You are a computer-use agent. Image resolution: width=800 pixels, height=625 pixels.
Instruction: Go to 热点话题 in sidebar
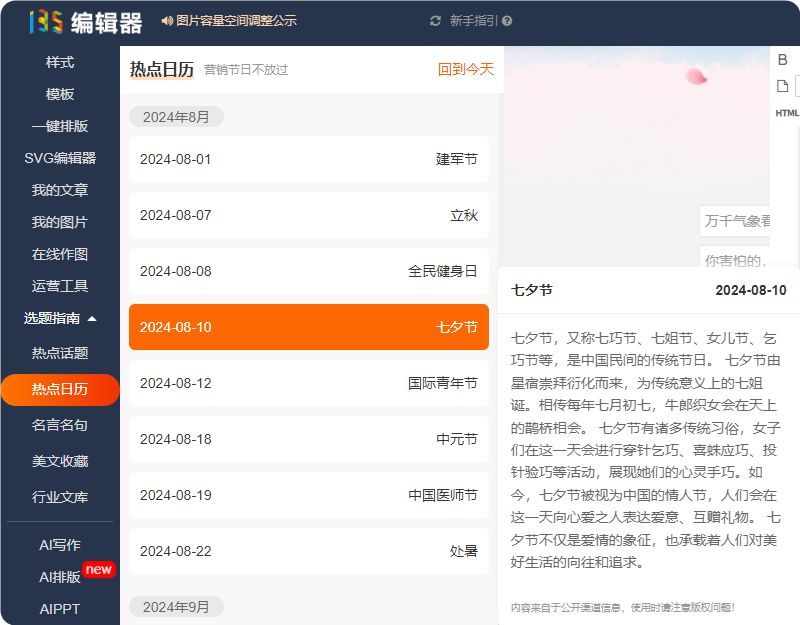coord(60,353)
